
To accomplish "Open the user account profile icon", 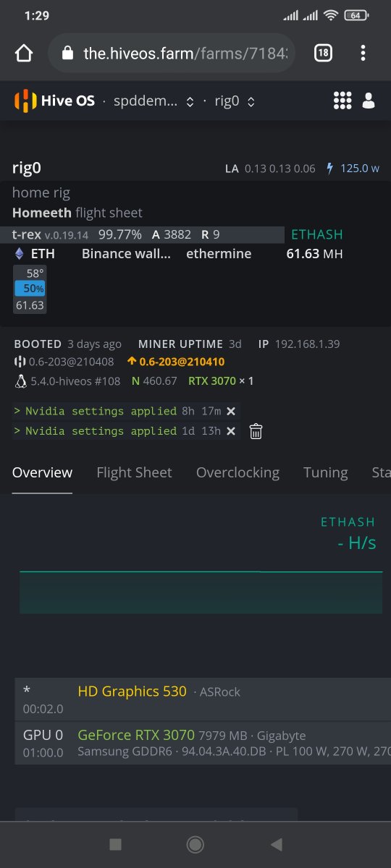I will [x=369, y=101].
